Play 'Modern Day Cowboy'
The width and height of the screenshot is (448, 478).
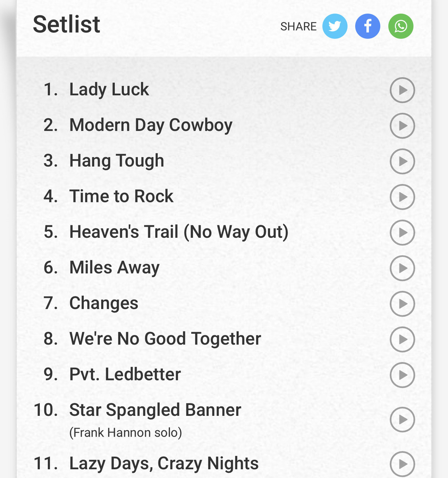402,125
